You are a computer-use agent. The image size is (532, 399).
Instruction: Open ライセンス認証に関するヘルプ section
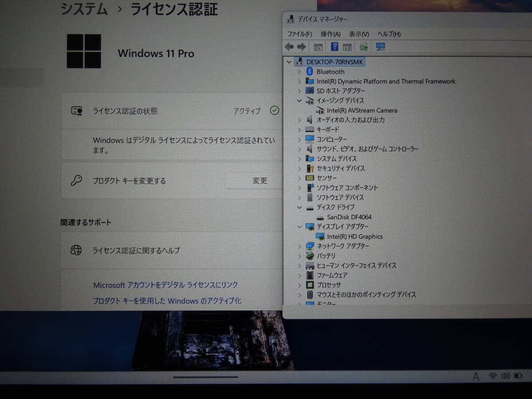tap(172, 250)
